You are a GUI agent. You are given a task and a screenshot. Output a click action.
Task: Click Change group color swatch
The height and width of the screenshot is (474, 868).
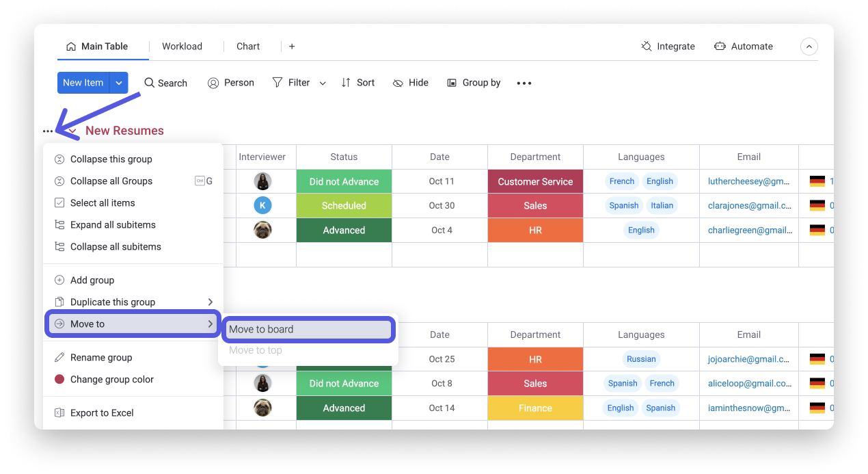(59, 380)
